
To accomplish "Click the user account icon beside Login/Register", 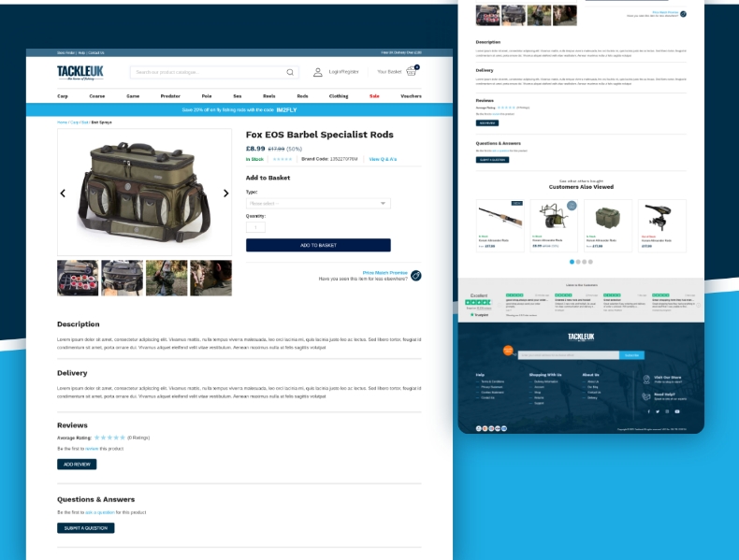I will pyautogui.click(x=318, y=72).
